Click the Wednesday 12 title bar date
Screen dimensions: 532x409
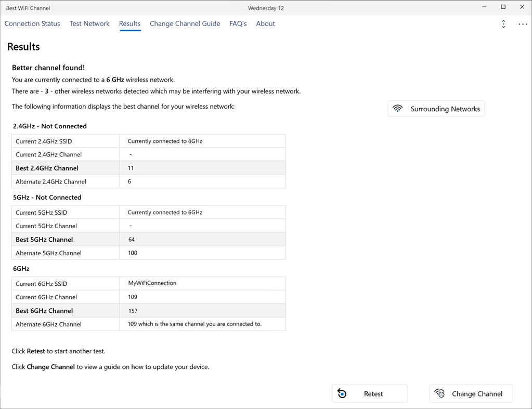point(266,8)
